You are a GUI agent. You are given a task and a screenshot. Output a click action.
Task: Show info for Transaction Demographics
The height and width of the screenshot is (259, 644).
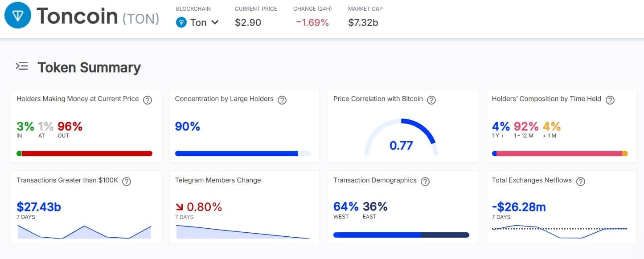coord(425,181)
